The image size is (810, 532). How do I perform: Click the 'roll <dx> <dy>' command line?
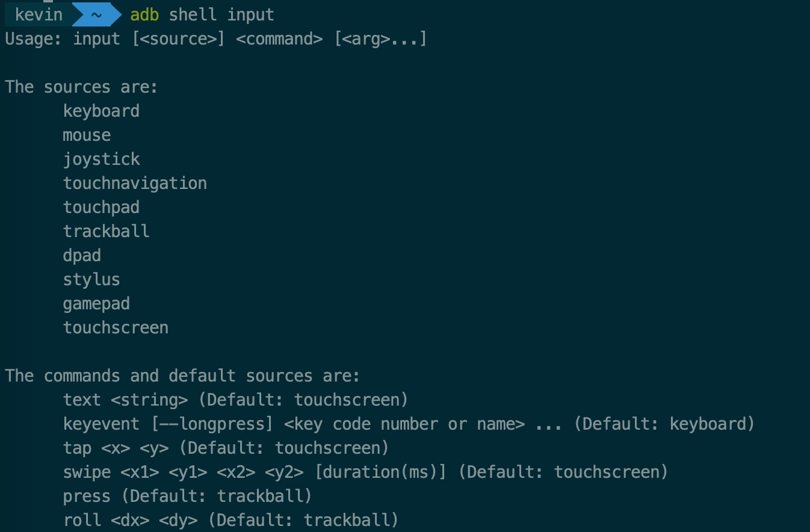point(231,521)
